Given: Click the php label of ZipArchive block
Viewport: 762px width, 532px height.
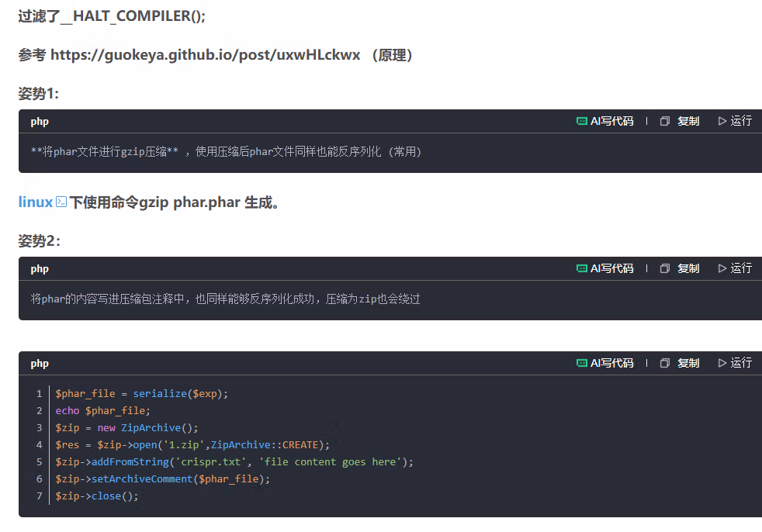Looking at the screenshot, I should click(40, 364).
